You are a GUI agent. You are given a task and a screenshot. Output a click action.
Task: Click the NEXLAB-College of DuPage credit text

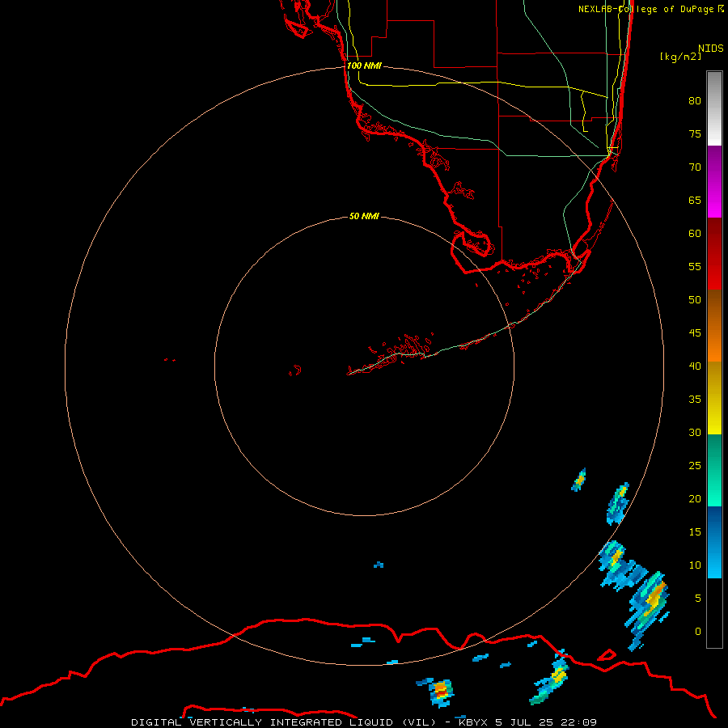[650, 9]
